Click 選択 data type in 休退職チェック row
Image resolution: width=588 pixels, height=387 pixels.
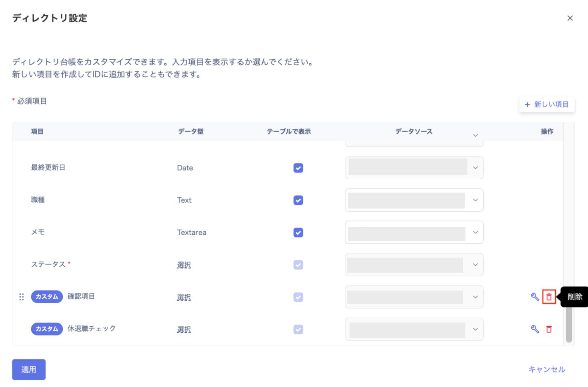click(184, 330)
